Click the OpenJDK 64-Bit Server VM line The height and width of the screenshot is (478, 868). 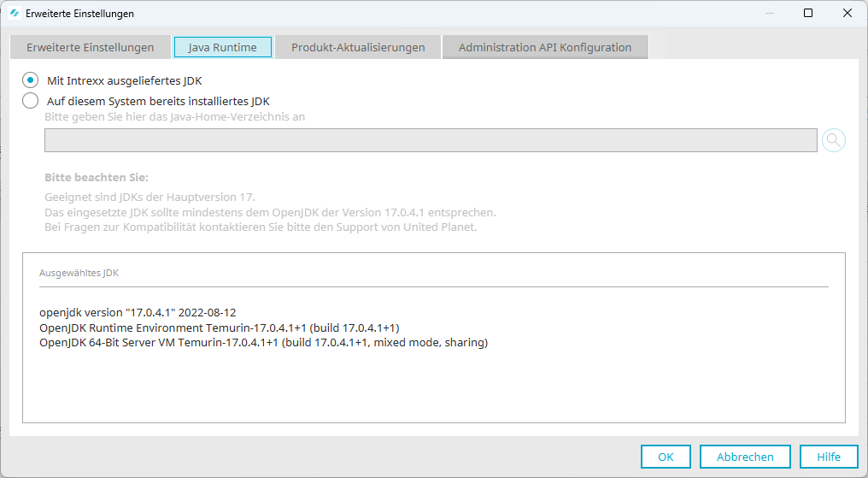[x=263, y=343]
